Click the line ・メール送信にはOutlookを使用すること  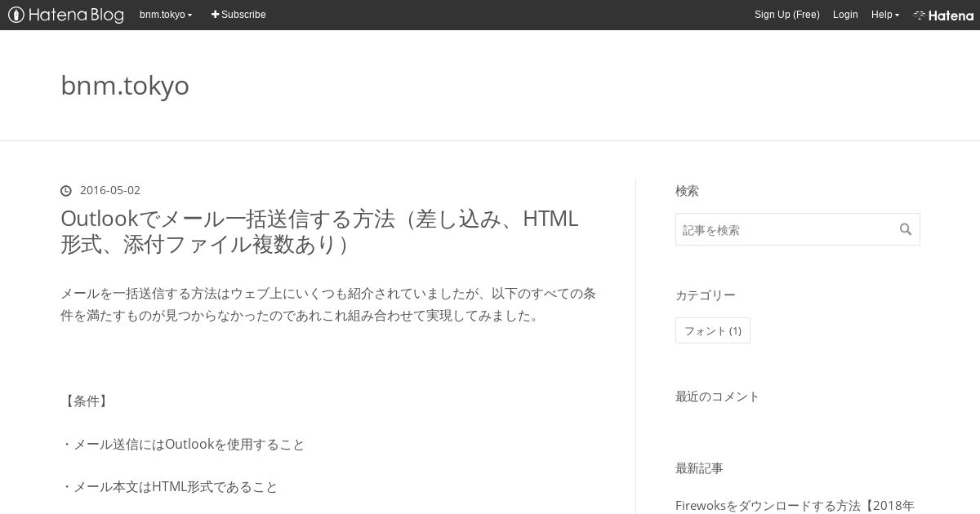183,445
